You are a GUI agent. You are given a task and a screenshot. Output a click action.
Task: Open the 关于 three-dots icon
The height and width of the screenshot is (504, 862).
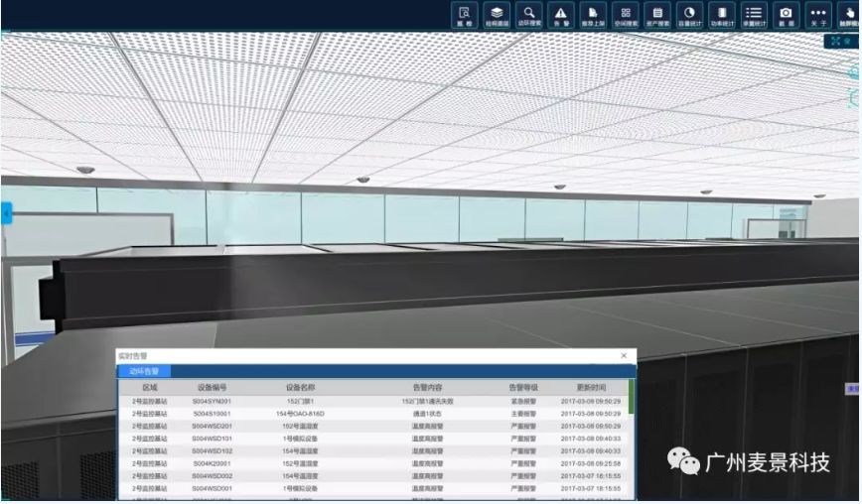point(818,15)
